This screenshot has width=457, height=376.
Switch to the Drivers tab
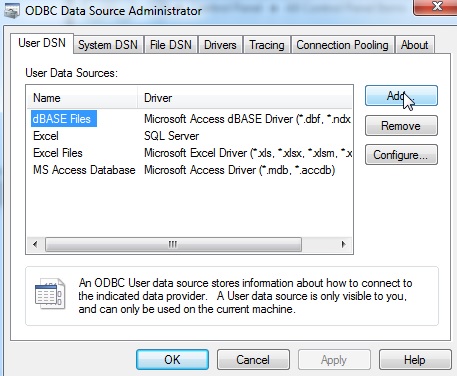220,45
